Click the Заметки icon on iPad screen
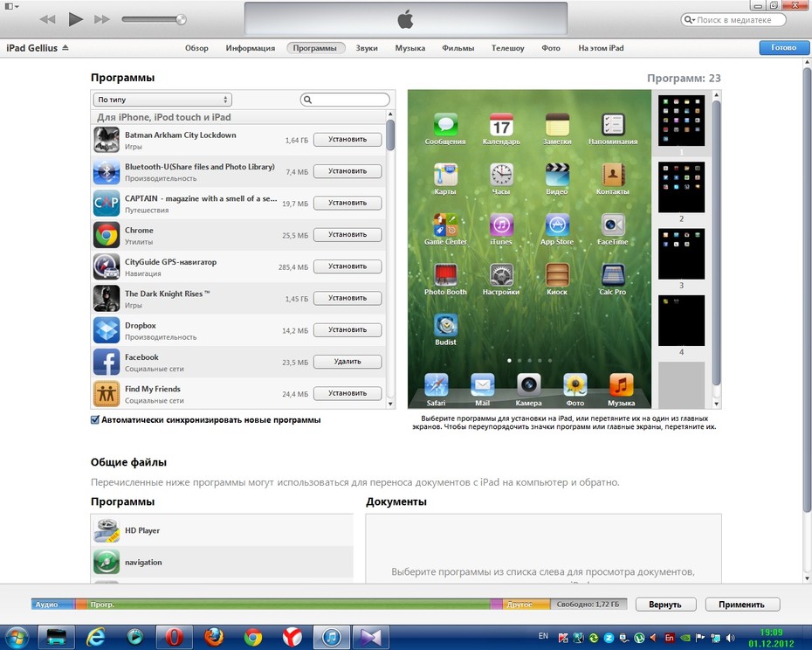 point(557,125)
